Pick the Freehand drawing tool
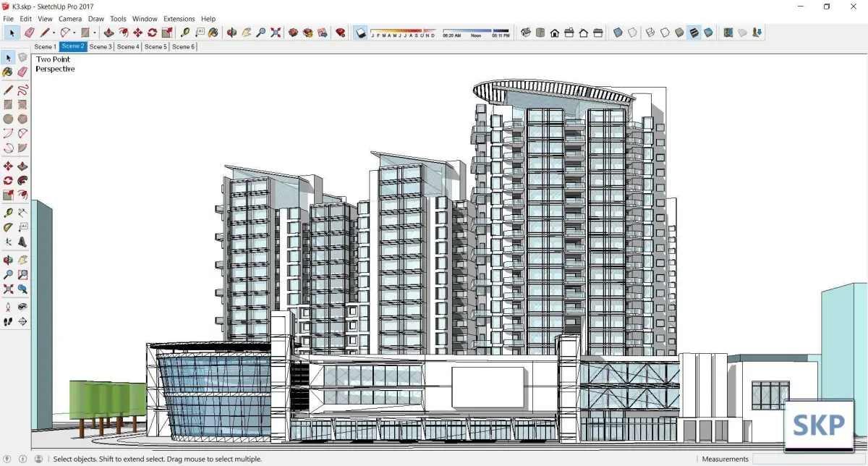The image size is (868, 466). pos(22,90)
